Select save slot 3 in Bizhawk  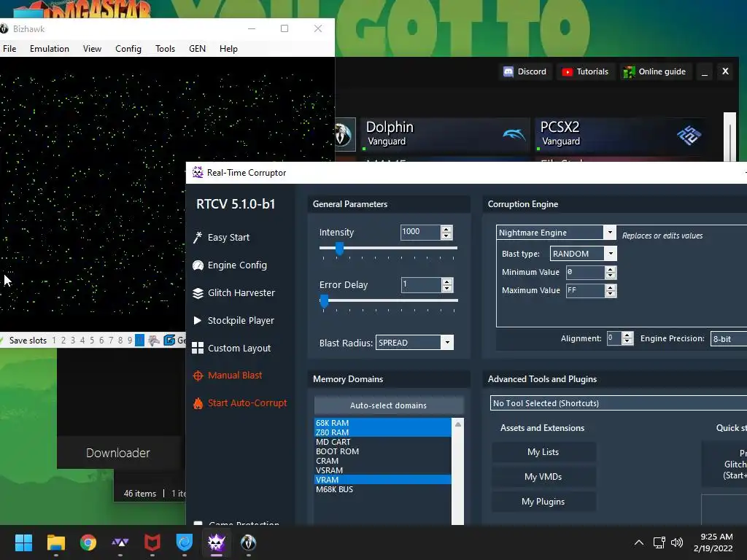(73, 341)
